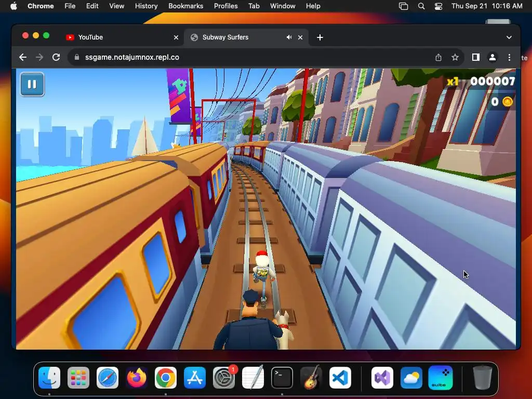Toggle the Chrome side panel
This screenshot has width=532, height=399.
(476, 57)
